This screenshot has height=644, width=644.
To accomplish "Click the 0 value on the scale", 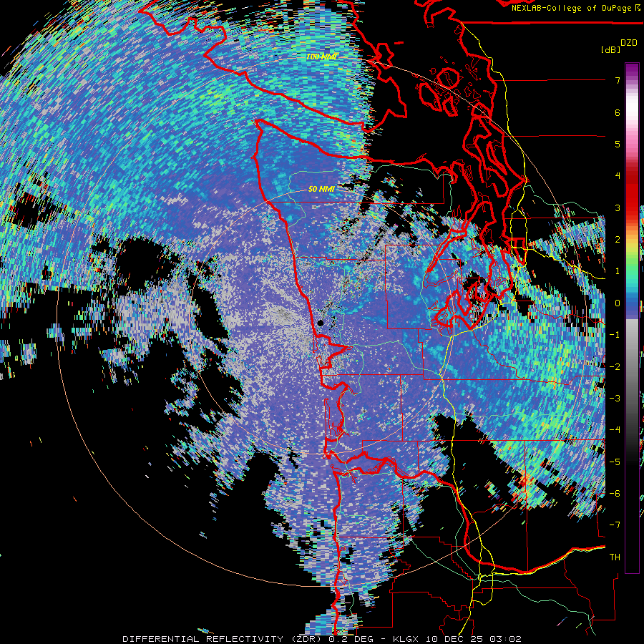I will click(x=618, y=303).
